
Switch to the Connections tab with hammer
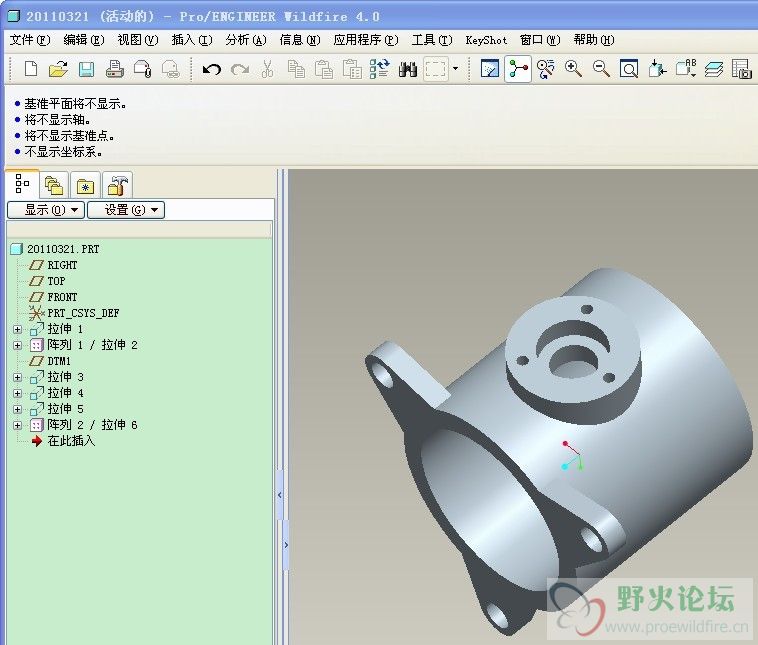(x=117, y=186)
